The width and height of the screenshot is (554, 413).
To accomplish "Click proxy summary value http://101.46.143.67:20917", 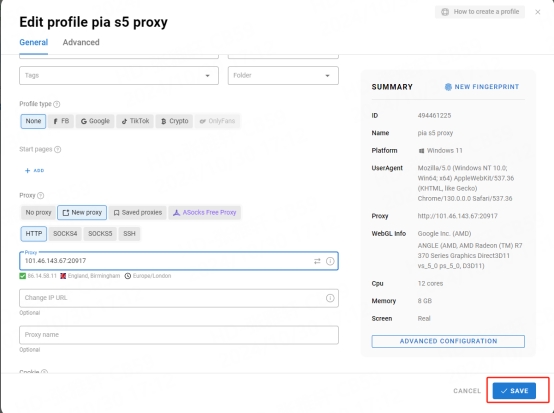I will [458, 216].
